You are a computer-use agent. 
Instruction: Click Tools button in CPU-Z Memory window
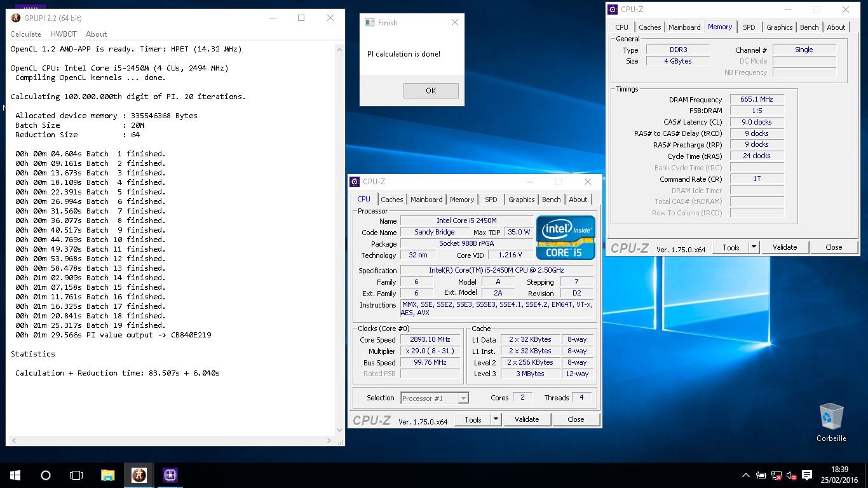pyautogui.click(x=731, y=247)
